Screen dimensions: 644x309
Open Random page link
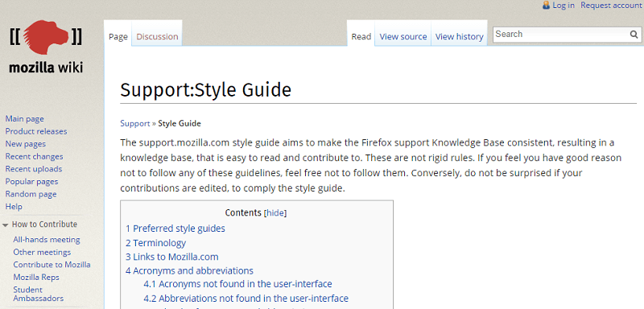31,194
